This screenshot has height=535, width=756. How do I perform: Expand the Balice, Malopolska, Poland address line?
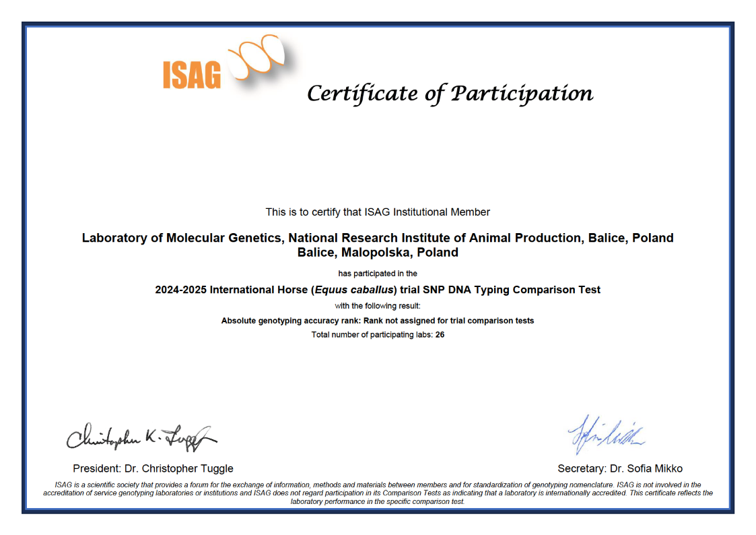[378, 251]
